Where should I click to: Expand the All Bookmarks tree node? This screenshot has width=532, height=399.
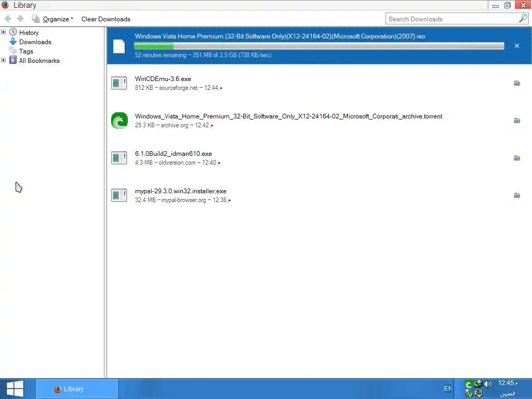tap(4, 60)
